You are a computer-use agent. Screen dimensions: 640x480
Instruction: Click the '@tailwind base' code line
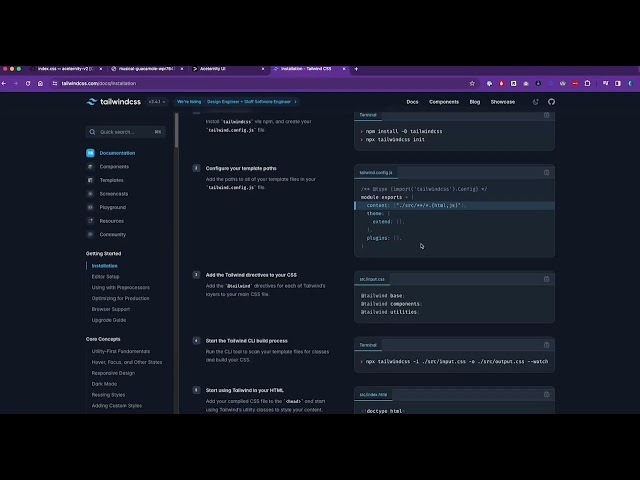pyautogui.click(x=382, y=296)
